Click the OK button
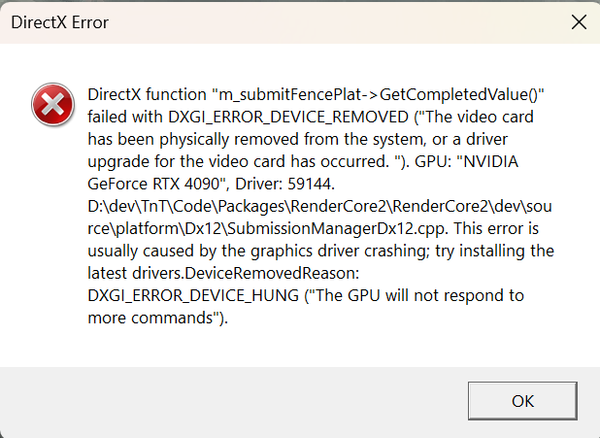 point(522,400)
